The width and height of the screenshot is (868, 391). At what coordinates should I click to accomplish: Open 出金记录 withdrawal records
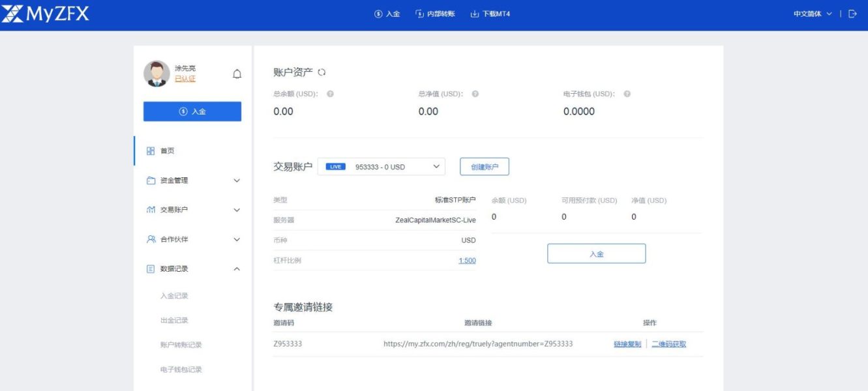pyautogui.click(x=174, y=321)
